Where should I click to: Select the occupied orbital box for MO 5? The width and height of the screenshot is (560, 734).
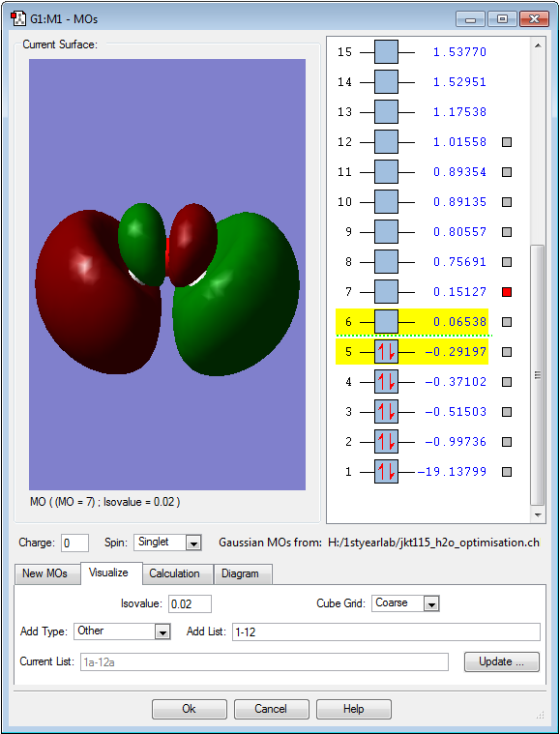[x=386, y=352]
